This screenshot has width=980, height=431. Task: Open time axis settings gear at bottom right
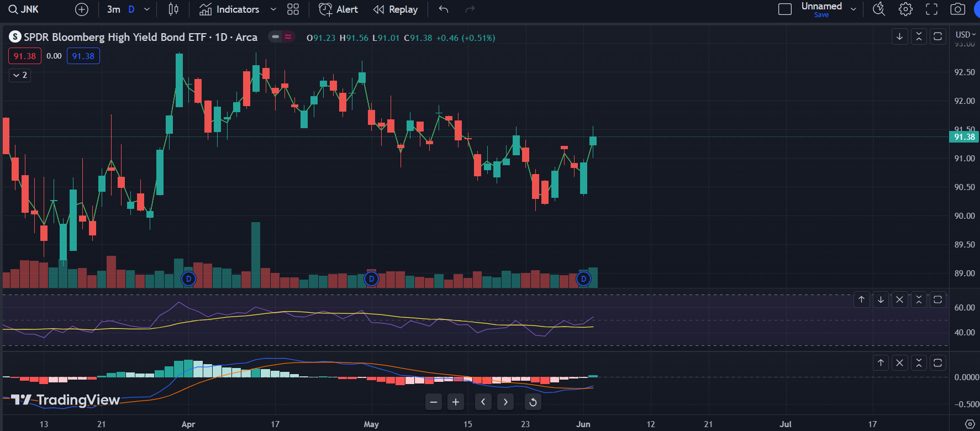tap(970, 424)
